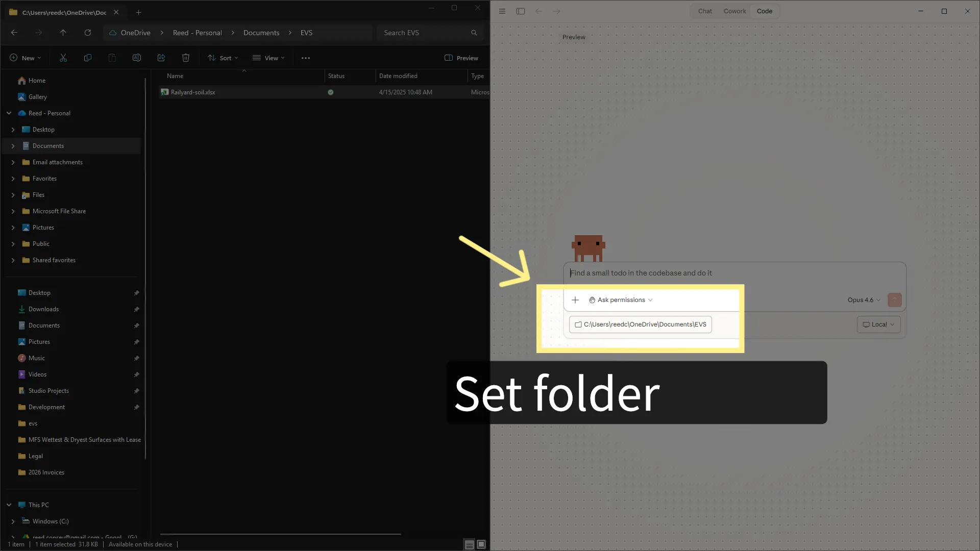The height and width of the screenshot is (551, 980).
Task: Open Home in the navigation pane
Action: pos(37,81)
